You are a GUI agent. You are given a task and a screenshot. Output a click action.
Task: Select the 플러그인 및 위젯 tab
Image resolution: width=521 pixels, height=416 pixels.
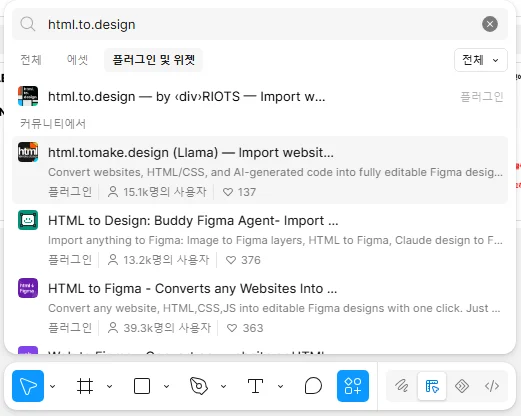pos(153,60)
